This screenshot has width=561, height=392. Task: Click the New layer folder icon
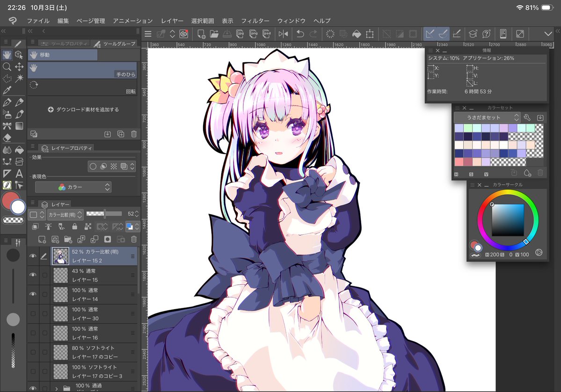pyautogui.click(x=68, y=240)
